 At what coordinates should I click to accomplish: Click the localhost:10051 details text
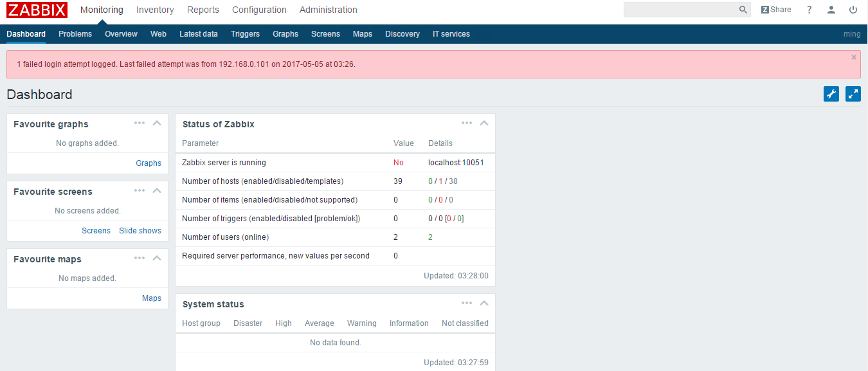pyautogui.click(x=456, y=163)
